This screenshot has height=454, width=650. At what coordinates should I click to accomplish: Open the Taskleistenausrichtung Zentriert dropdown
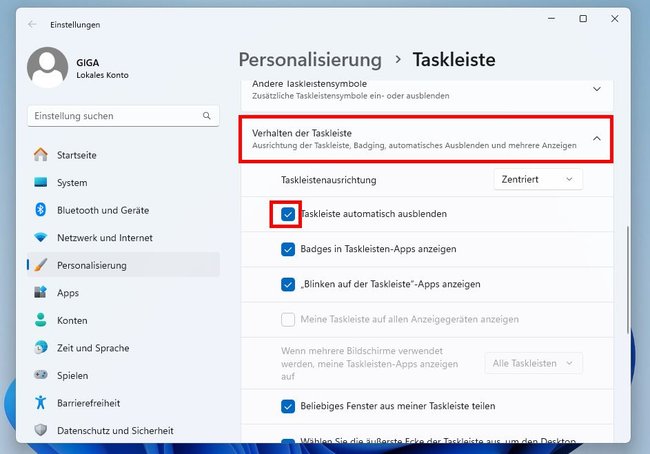coord(538,180)
